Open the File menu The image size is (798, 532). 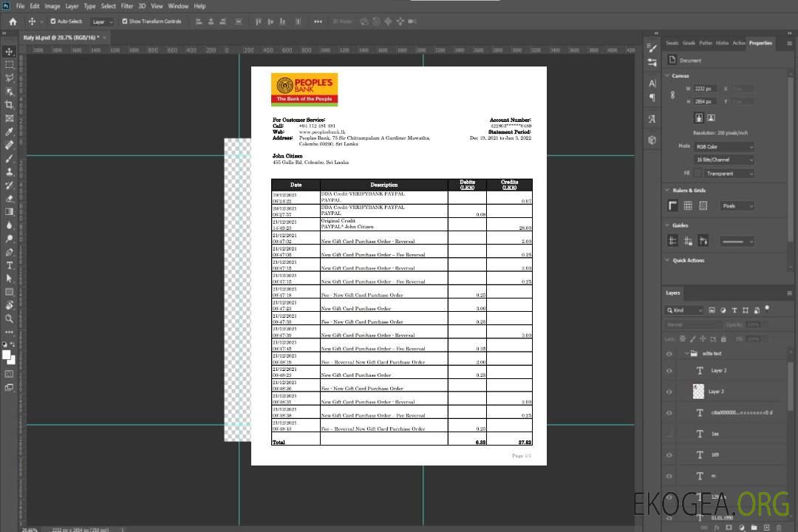click(x=21, y=6)
